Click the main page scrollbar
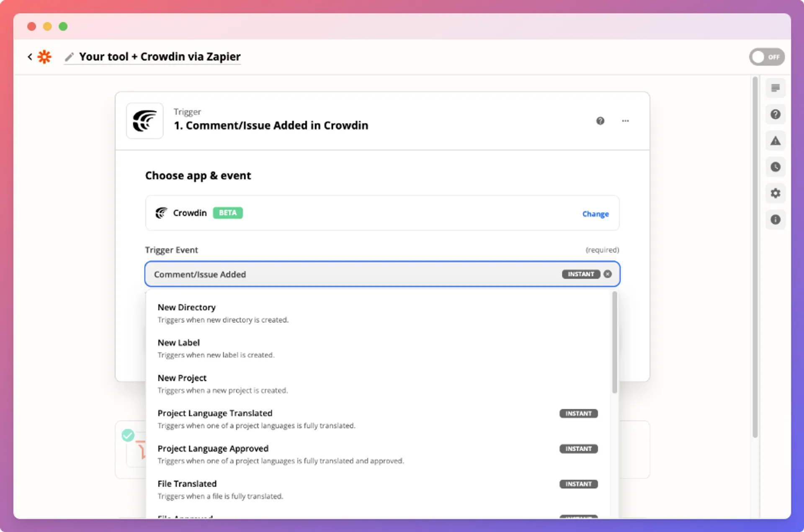This screenshot has width=804, height=532. (x=755, y=257)
